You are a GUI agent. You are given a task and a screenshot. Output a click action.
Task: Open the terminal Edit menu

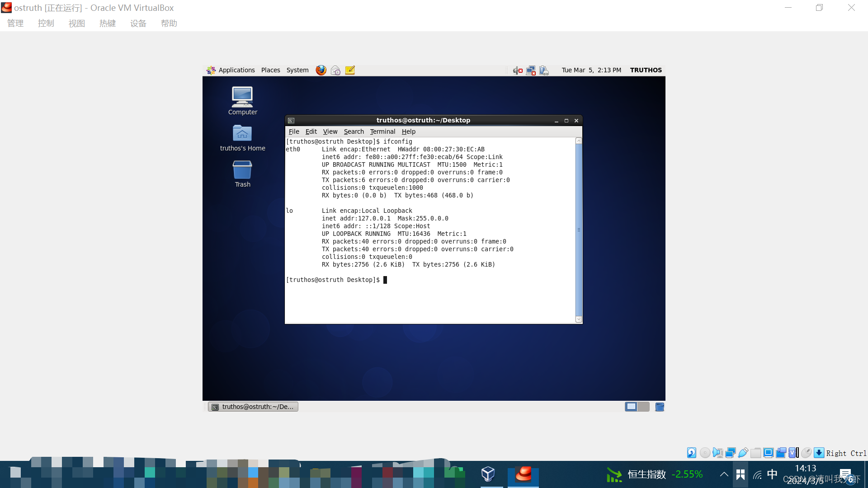point(311,131)
